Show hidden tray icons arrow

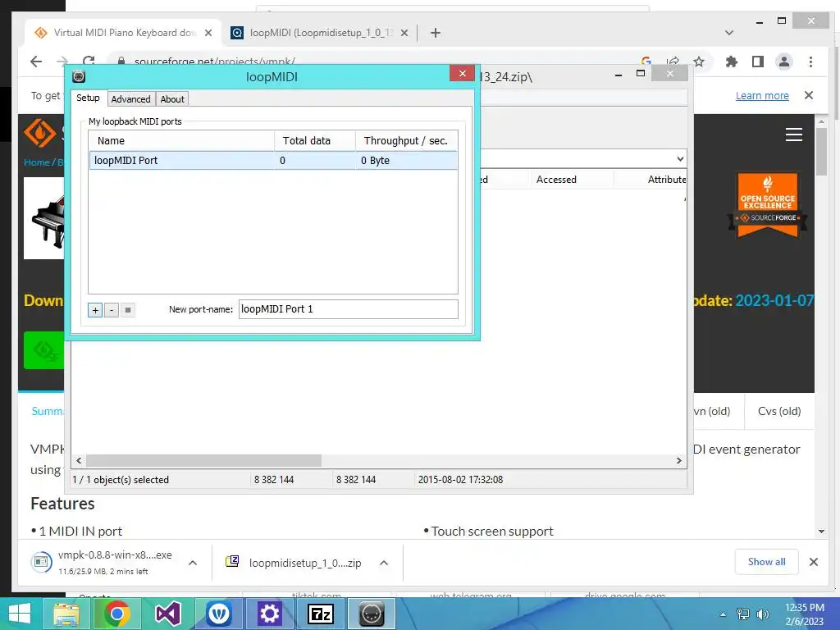pos(723,614)
